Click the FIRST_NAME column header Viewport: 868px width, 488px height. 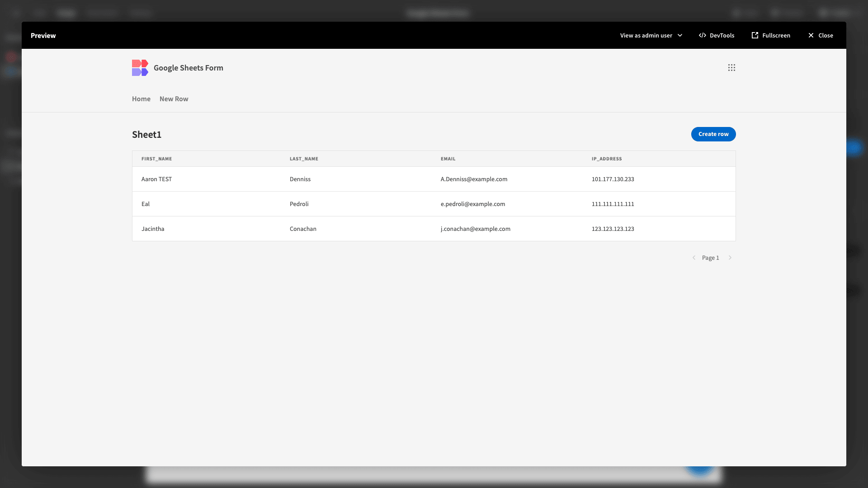coord(156,159)
